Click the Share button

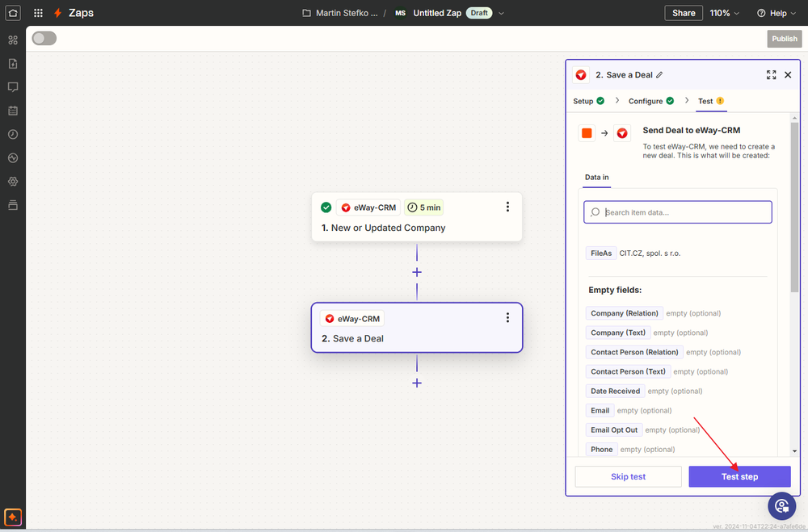(684, 13)
